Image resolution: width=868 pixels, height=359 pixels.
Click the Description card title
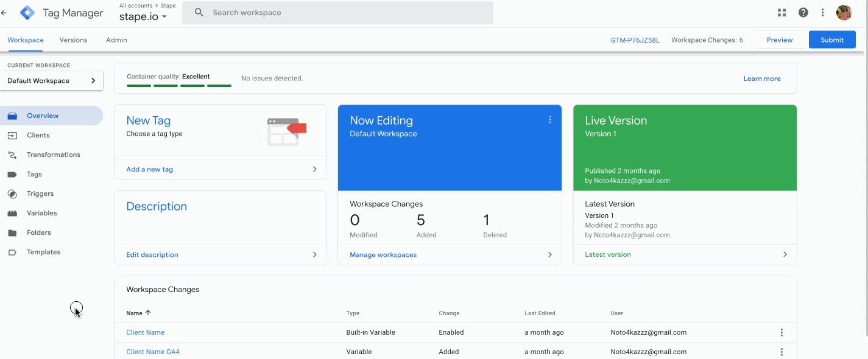pyautogui.click(x=157, y=206)
